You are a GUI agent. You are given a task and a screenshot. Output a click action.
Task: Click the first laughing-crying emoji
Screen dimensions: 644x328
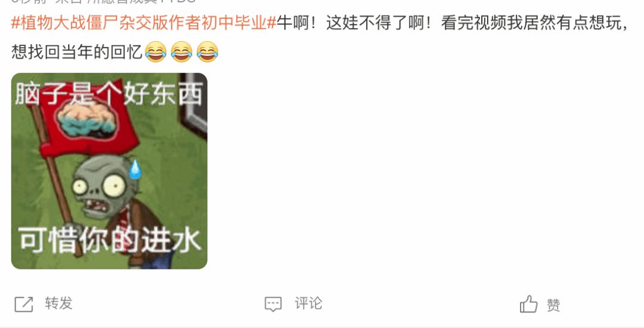[156, 52]
